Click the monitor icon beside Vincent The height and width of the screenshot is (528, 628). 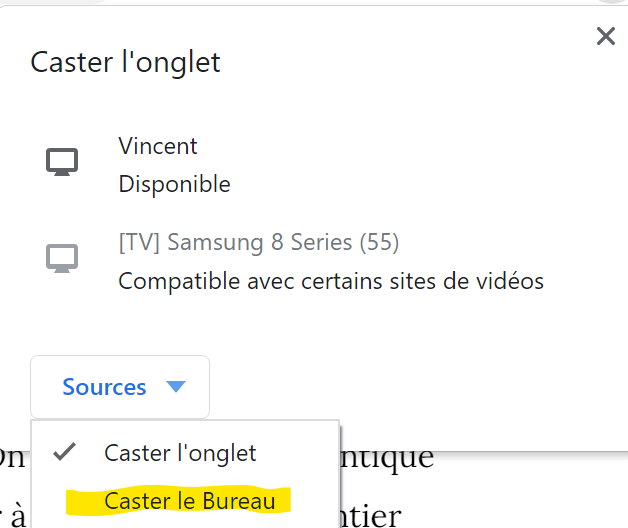(x=62, y=162)
